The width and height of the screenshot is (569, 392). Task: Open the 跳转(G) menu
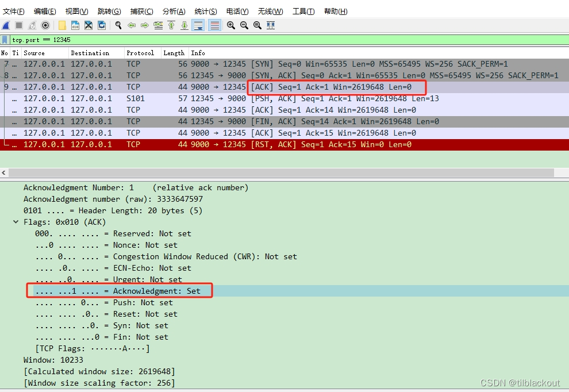(109, 11)
